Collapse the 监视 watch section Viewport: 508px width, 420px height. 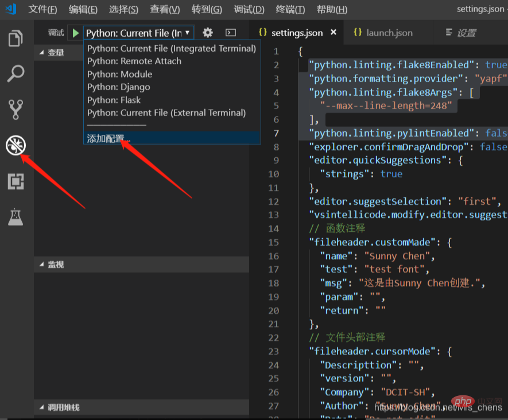point(55,264)
